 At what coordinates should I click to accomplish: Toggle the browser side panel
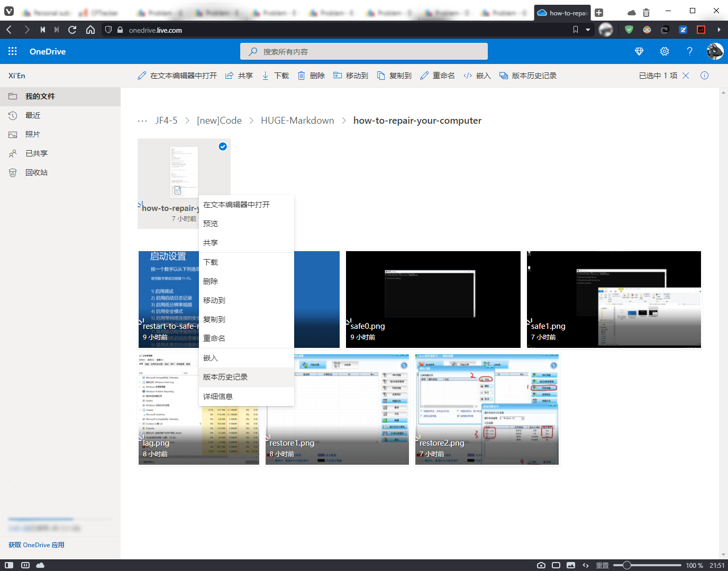pyautogui.click(x=9, y=565)
